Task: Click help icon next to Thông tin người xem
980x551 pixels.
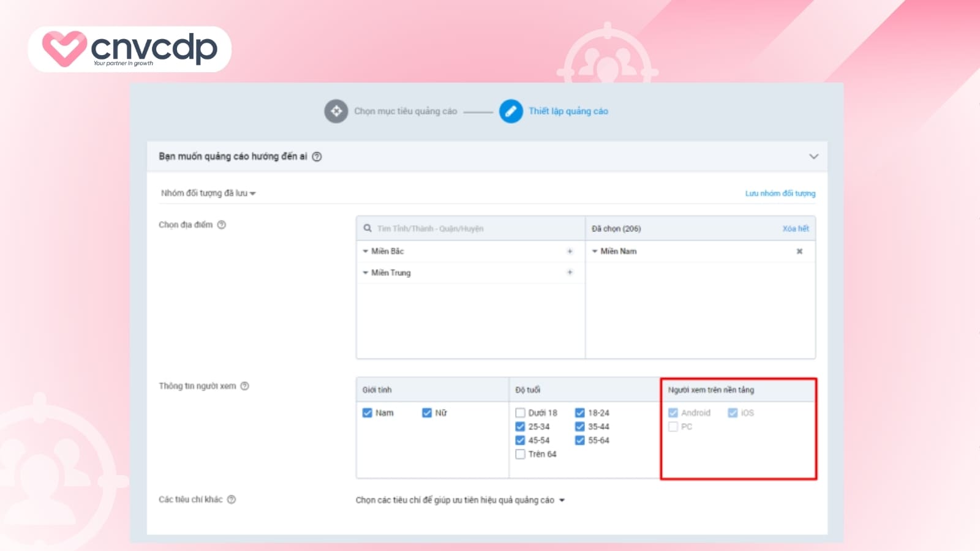Action: pos(244,386)
